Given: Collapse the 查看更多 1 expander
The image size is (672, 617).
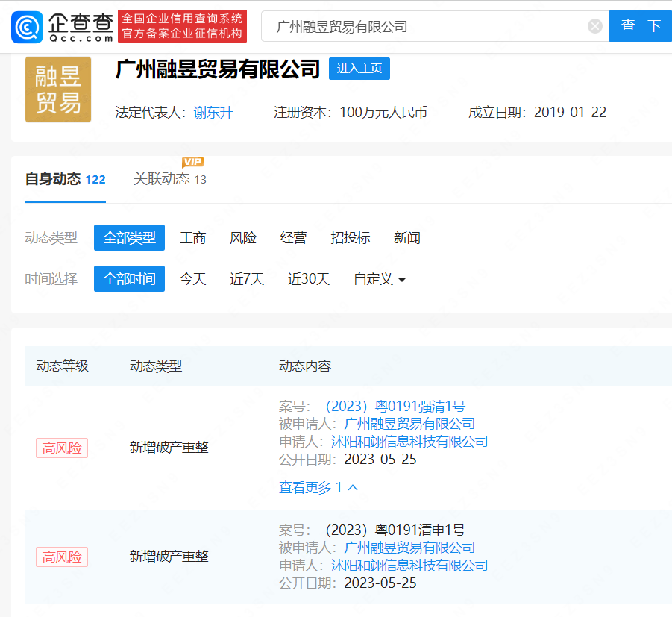Looking at the screenshot, I should coord(318,487).
